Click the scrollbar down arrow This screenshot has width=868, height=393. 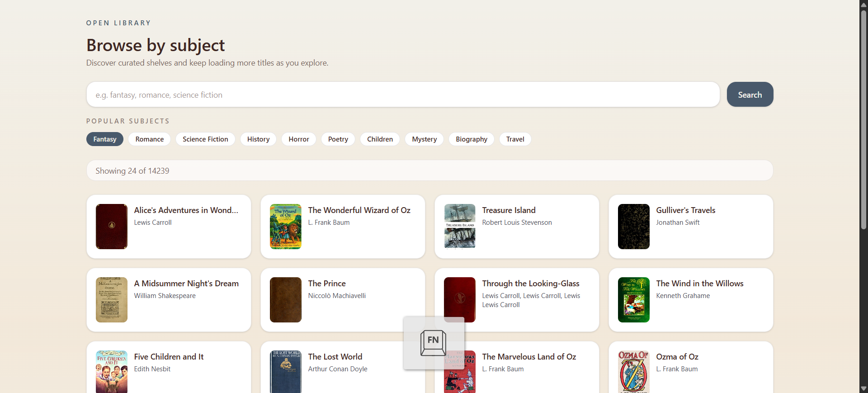tap(863, 388)
